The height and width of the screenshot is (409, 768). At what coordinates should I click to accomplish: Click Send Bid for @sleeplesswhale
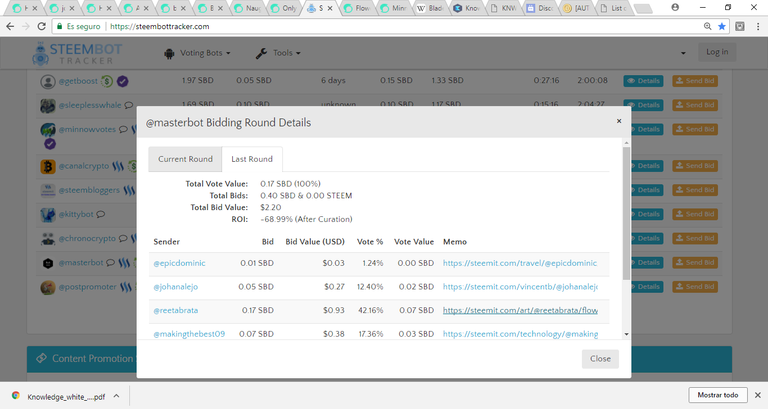pos(695,105)
